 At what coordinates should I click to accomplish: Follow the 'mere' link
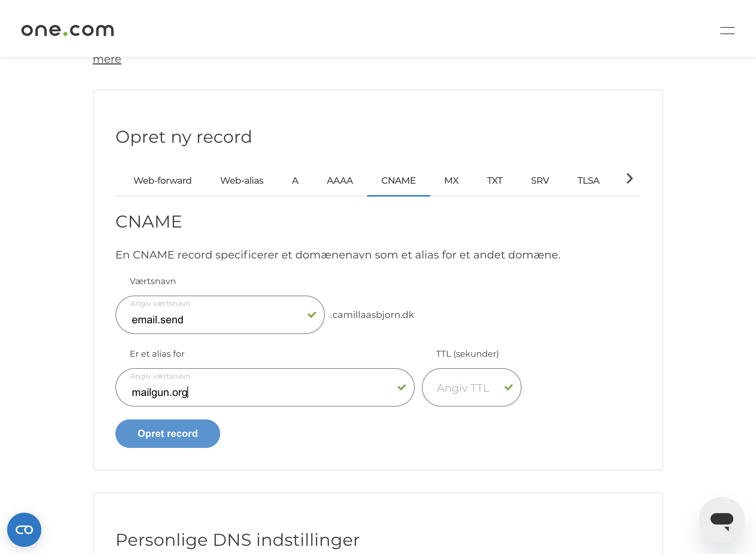tap(107, 59)
